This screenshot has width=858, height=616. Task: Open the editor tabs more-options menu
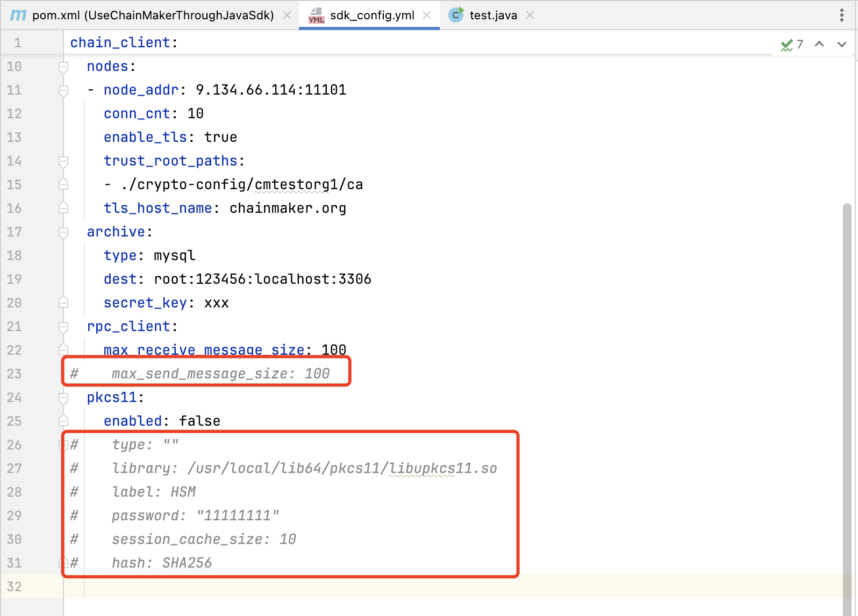tap(841, 15)
